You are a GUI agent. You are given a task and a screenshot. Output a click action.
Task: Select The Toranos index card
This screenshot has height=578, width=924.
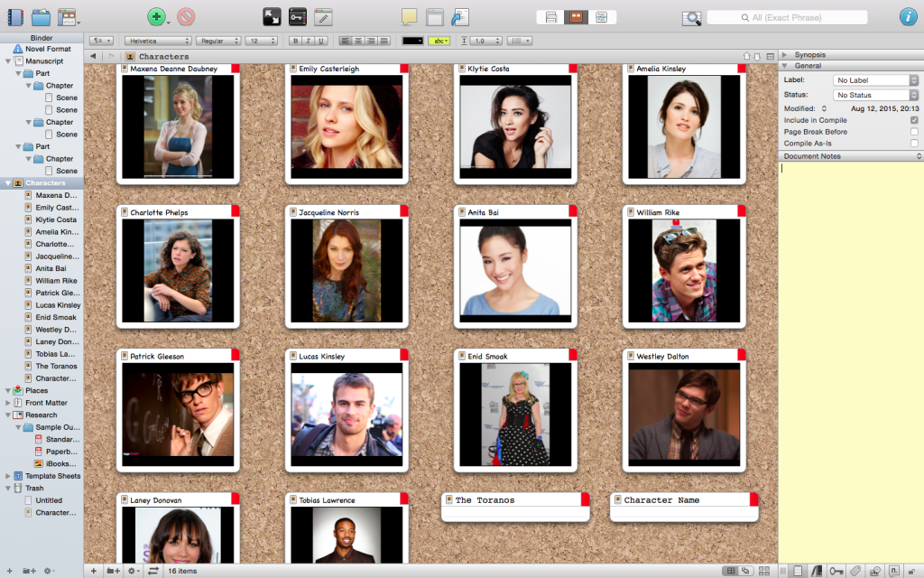515,507
